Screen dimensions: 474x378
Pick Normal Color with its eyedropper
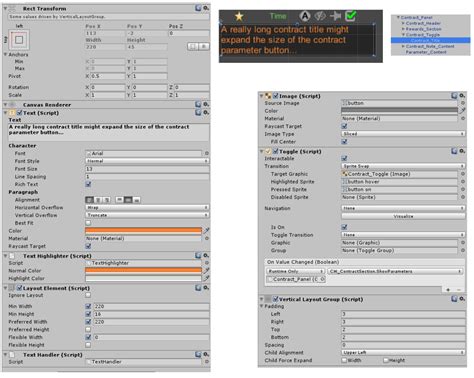pos(207,270)
